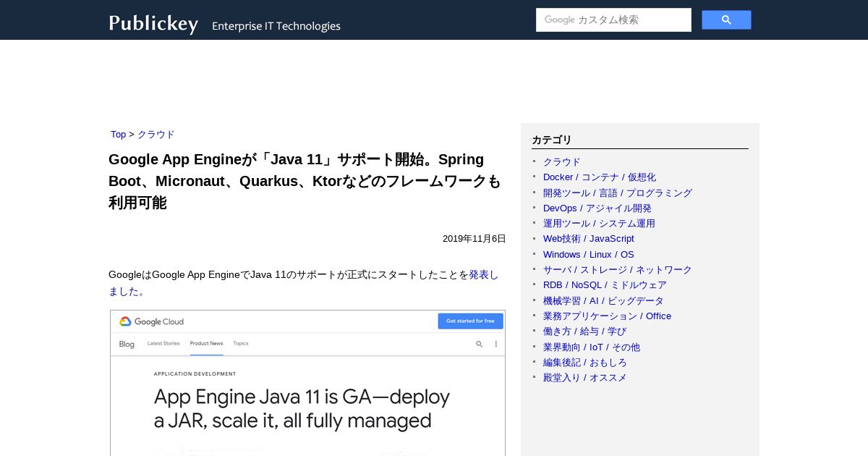868x456 pixels.
Task: Click the Google Cloud logo in screenshot
Action: [151, 321]
